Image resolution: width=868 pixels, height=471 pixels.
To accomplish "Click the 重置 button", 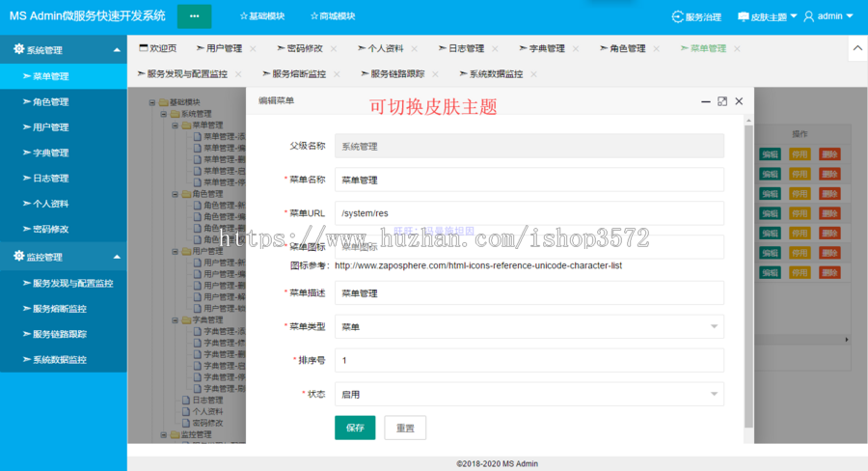I will pyautogui.click(x=405, y=428).
